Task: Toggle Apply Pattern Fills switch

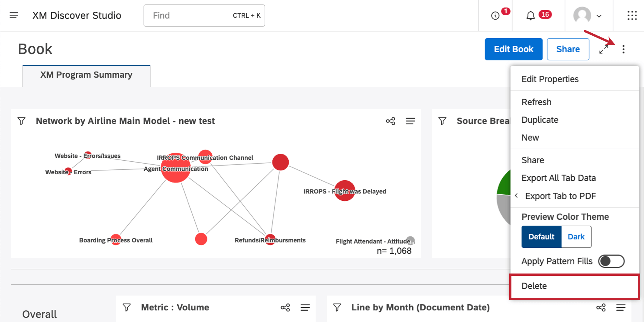Action: [611, 261]
